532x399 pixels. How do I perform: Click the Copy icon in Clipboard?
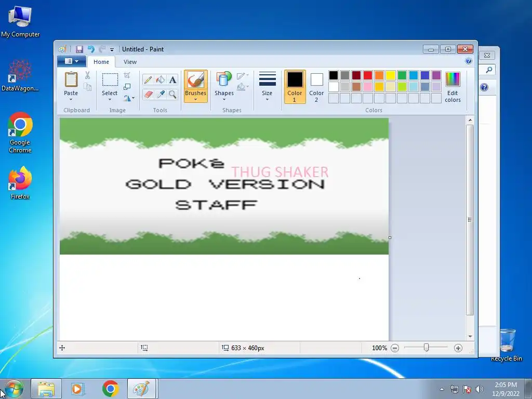point(87,87)
